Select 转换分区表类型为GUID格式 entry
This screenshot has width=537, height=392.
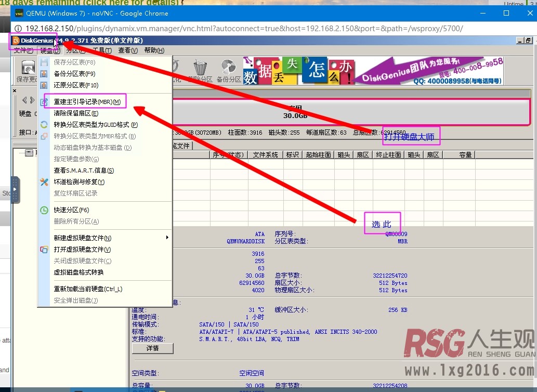(105, 125)
